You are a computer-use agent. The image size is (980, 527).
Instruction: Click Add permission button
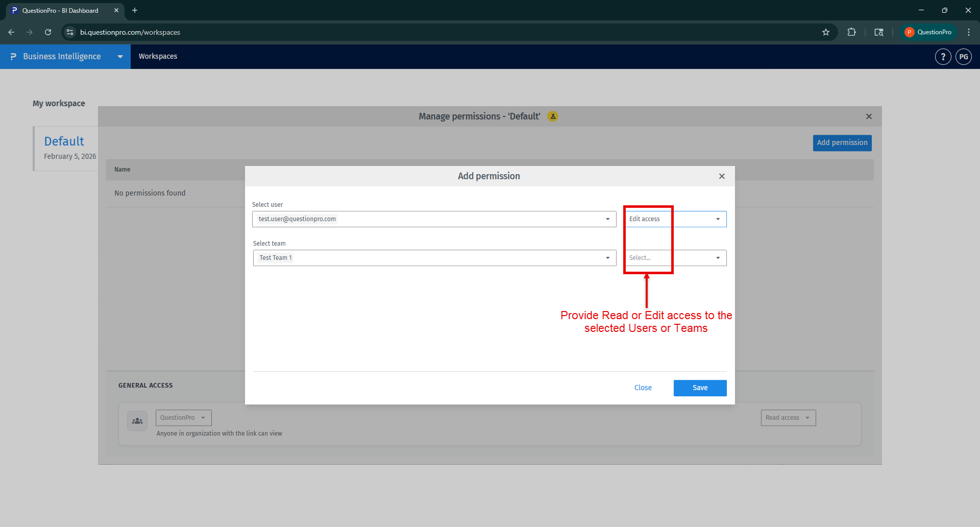(842, 143)
